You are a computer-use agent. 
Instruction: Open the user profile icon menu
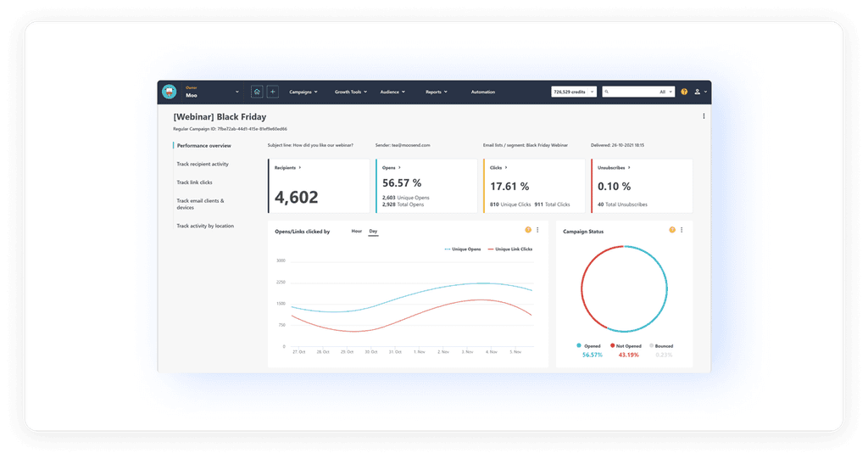700,92
